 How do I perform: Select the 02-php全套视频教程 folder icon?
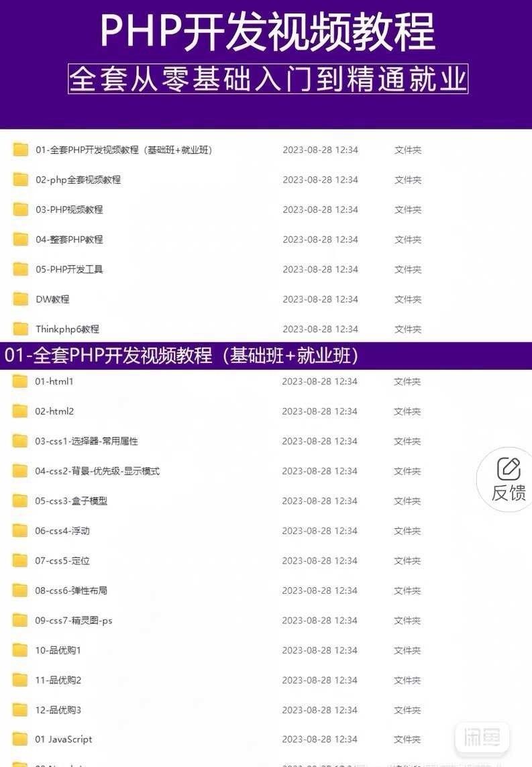pyautogui.click(x=21, y=180)
